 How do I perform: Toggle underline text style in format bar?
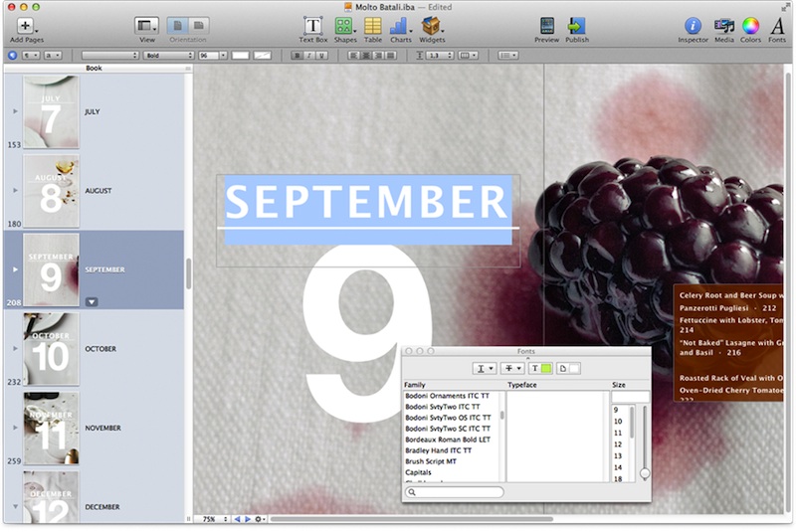(x=322, y=56)
